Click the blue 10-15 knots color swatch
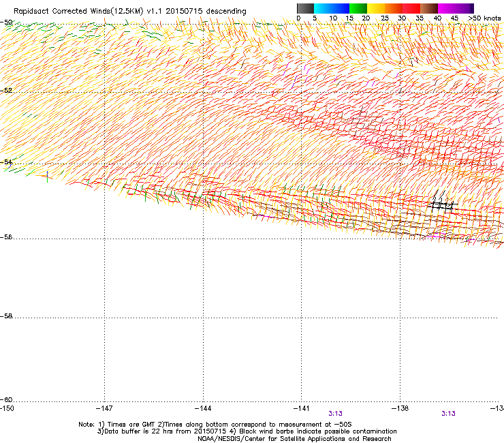This screenshot has height=443, width=504. coord(341,8)
